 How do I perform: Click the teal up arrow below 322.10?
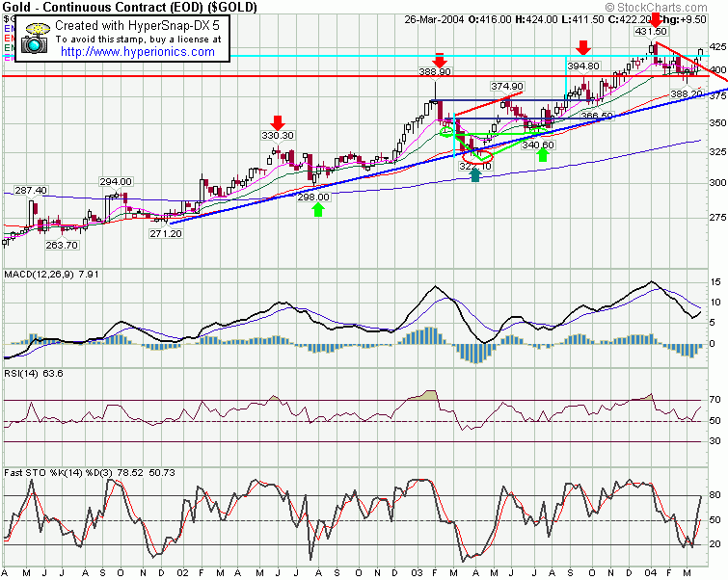point(475,175)
